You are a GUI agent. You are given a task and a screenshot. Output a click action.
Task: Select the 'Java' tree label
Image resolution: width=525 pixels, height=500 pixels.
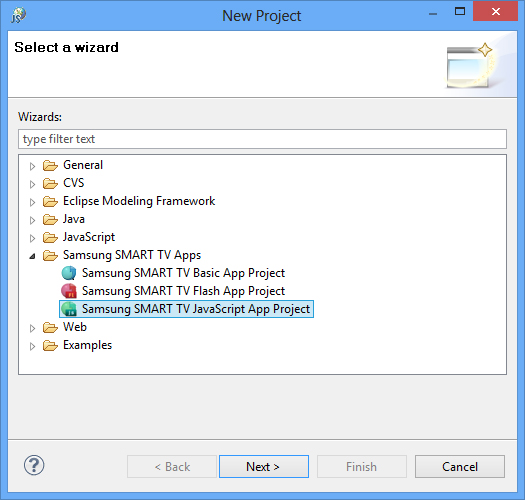(74, 219)
